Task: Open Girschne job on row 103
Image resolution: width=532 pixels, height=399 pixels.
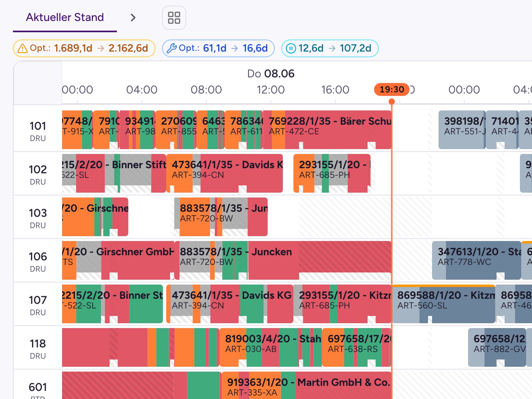Action: point(95,217)
